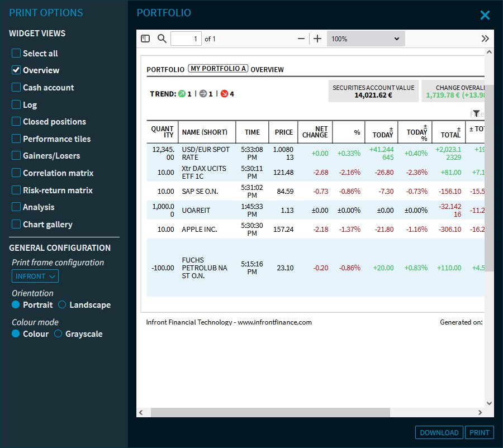This screenshot has width=503, height=448.
Task: Click the green upward trend icon
Action: click(x=182, y=94)
